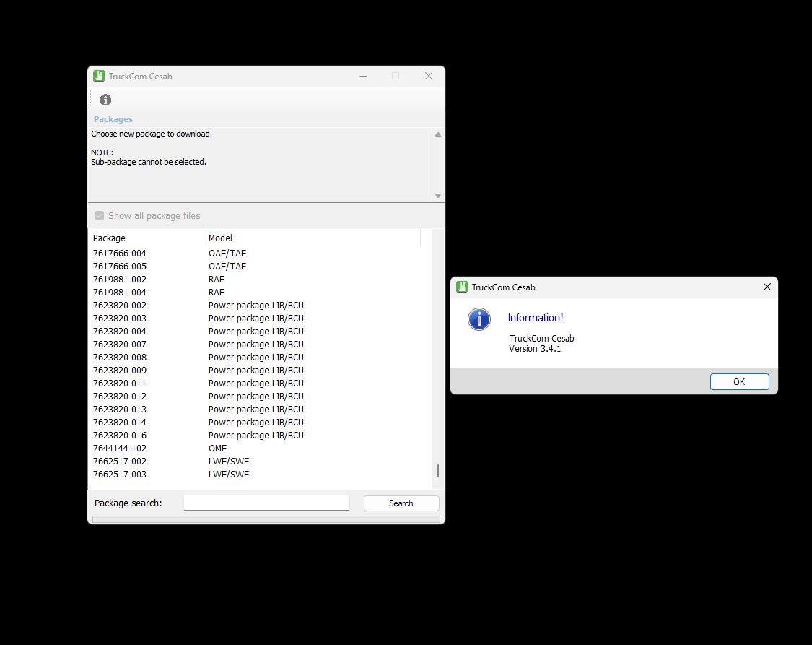Close the Information dialog

[767, 287]
